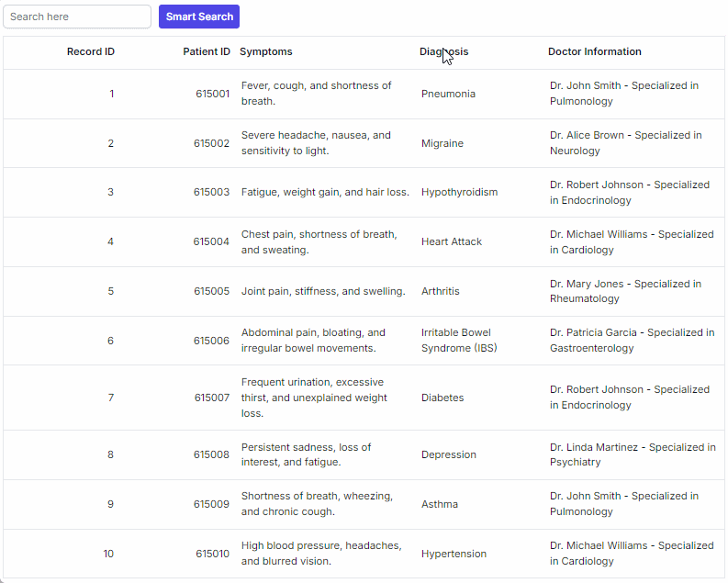Image resolution: width=728 pixels, height=583 pixels.
Task: Click symptoms 'Chest pain, shortness of breath' cell
Action: click(319, 241)
